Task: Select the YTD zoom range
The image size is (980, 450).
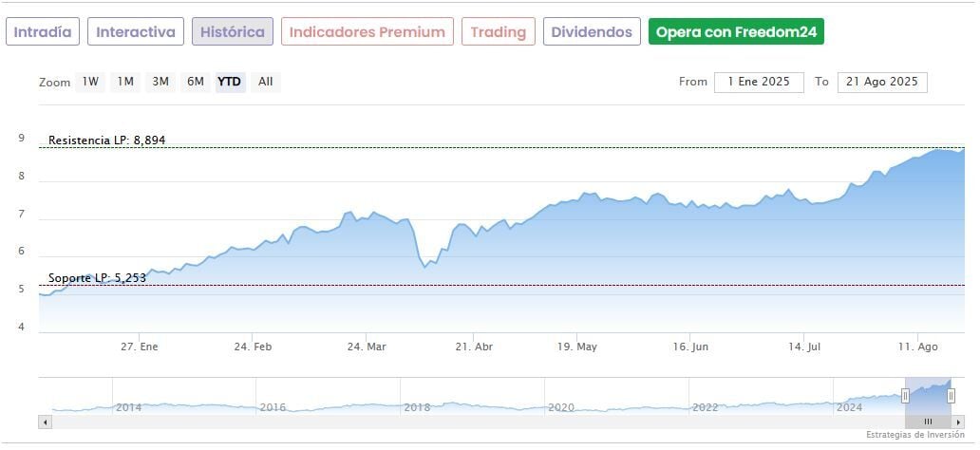Action: [230, 82]
